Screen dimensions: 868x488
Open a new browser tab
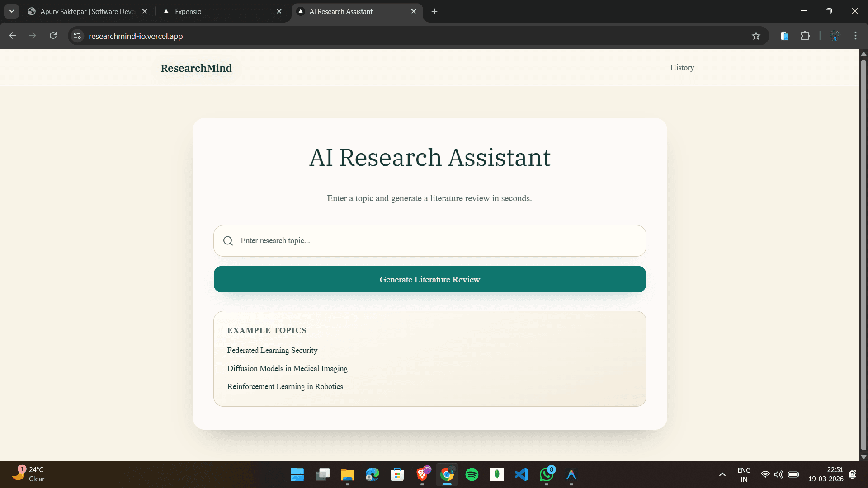(434, 11)
